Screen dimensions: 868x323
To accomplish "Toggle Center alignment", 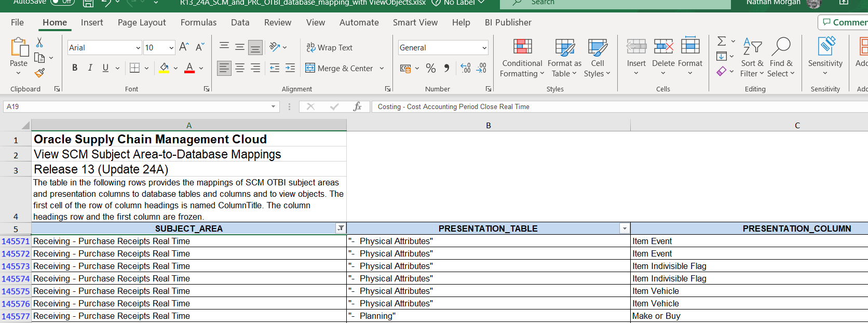I will pyautogui.click(x=240, y=68).
